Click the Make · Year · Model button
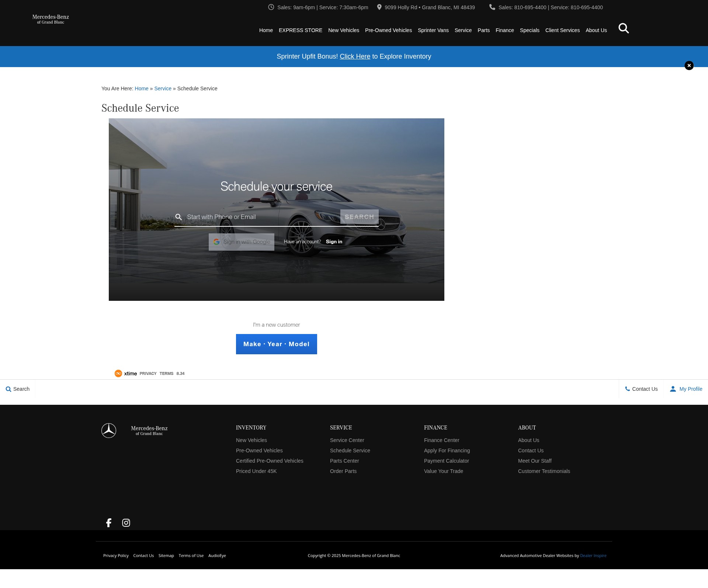 277,344
